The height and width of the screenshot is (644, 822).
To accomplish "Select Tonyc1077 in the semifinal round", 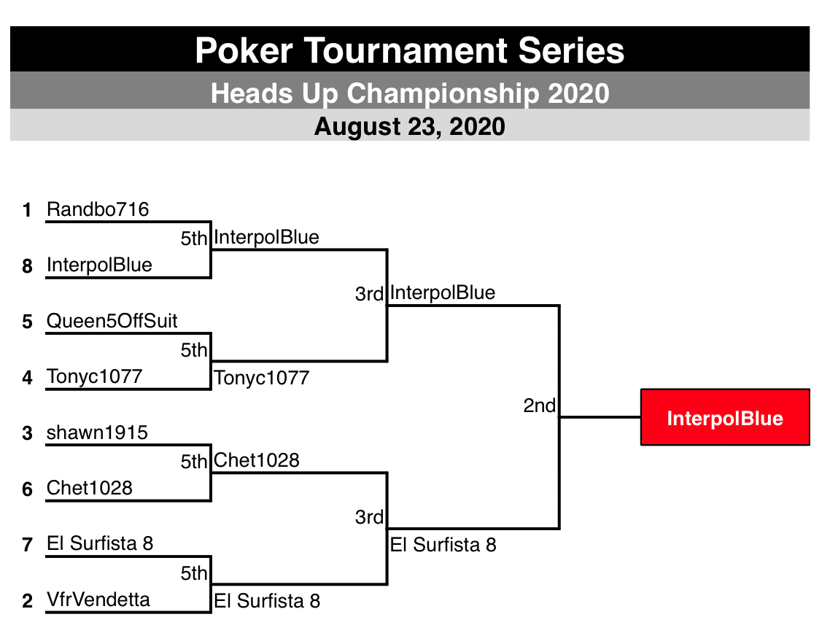I will coord(262,378).
